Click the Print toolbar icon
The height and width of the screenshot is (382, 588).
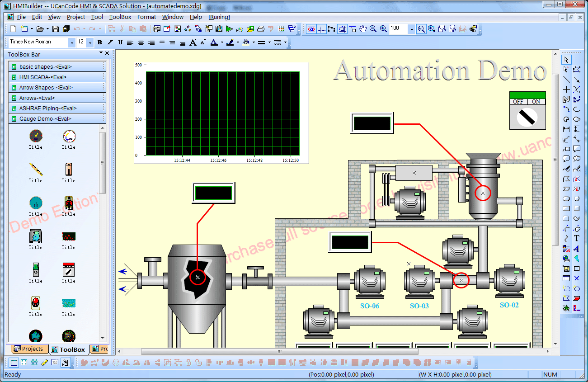261,28
